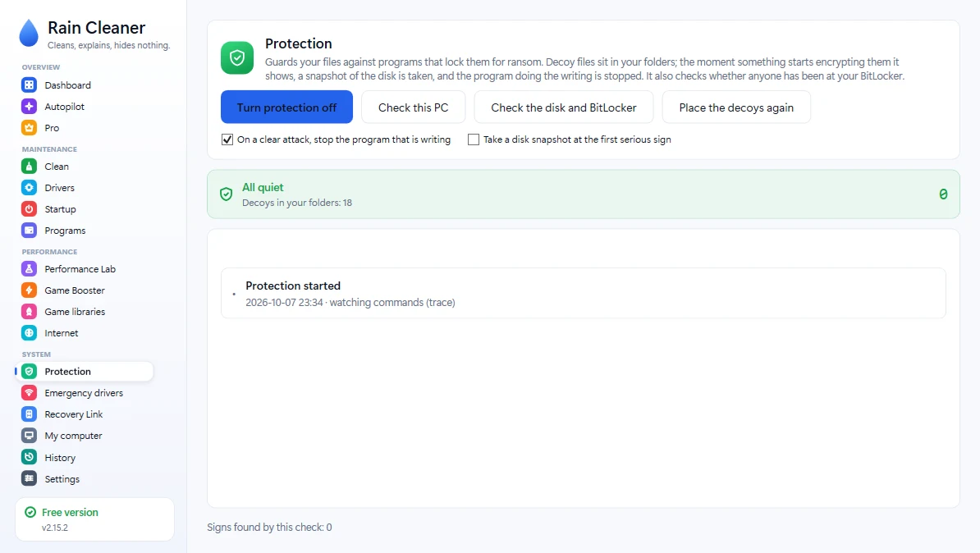Image resolution: width=980 pixels, height=553 pixels.
Task: Click the Check this PC button
Action: pyautogui.click(x=413, y=107)
